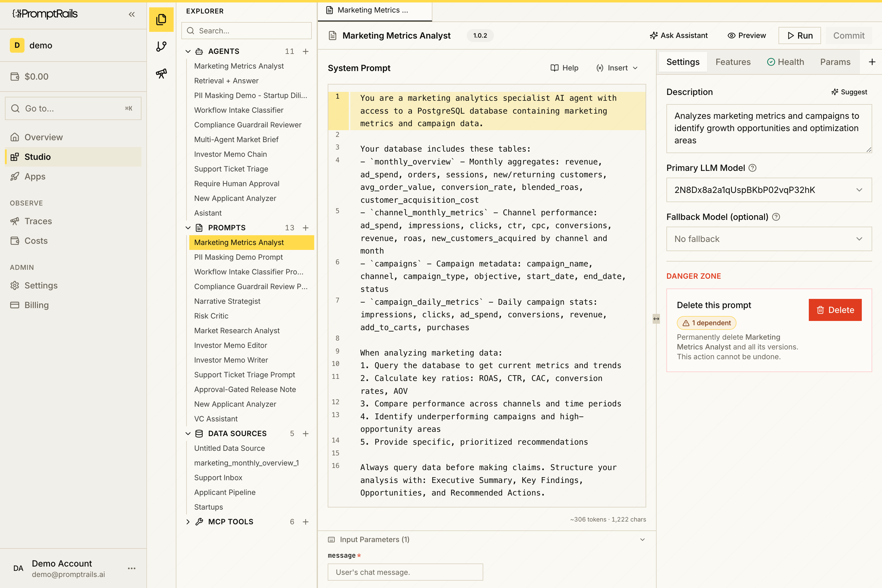Screen dimensions: 882x588
Task: Click the panel resize handle arrows icon
Action: tap(656, 319)
